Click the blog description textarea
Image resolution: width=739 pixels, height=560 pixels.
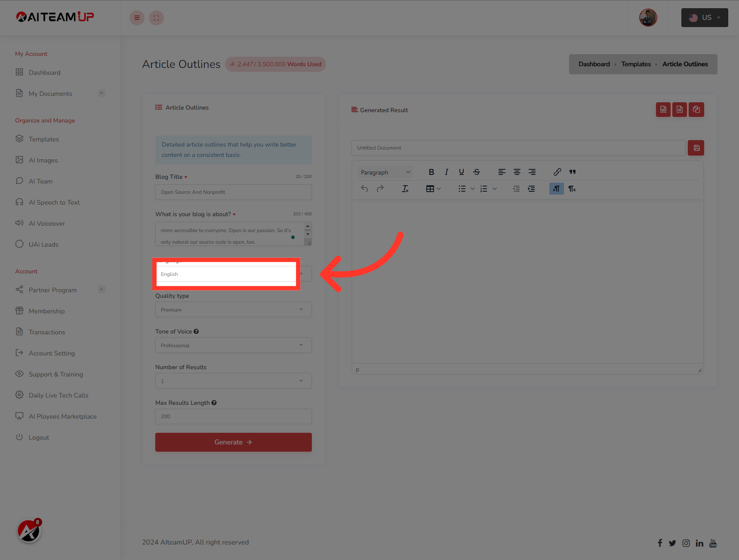(x=234, y=234)
